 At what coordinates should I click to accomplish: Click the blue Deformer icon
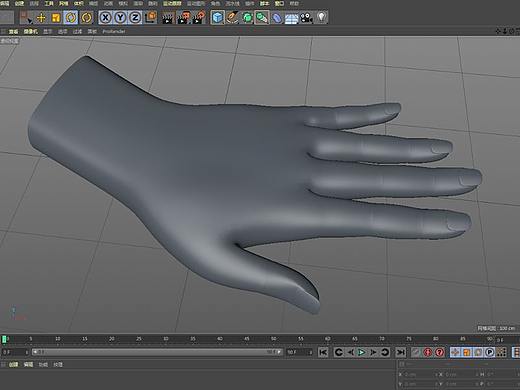coord(277,17)
